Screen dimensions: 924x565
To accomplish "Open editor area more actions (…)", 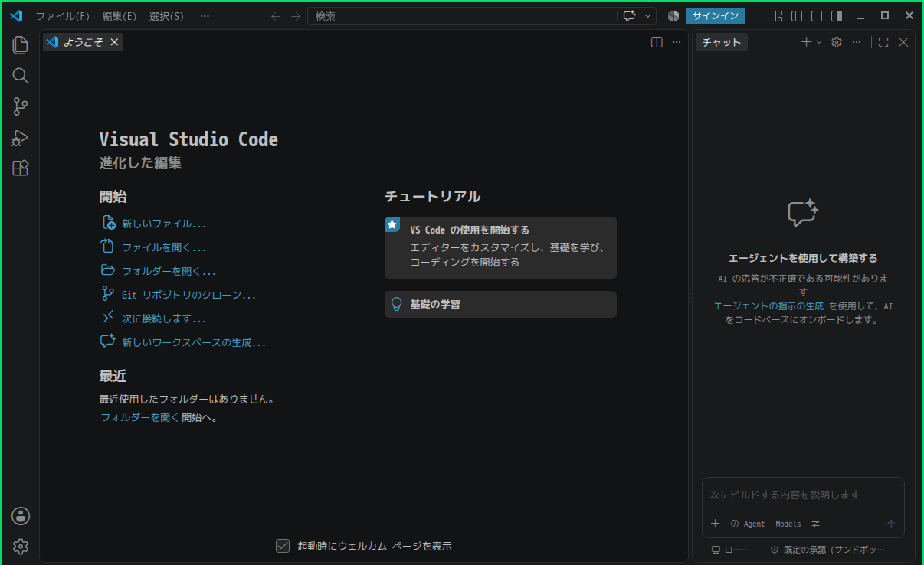I will point(676,43).
